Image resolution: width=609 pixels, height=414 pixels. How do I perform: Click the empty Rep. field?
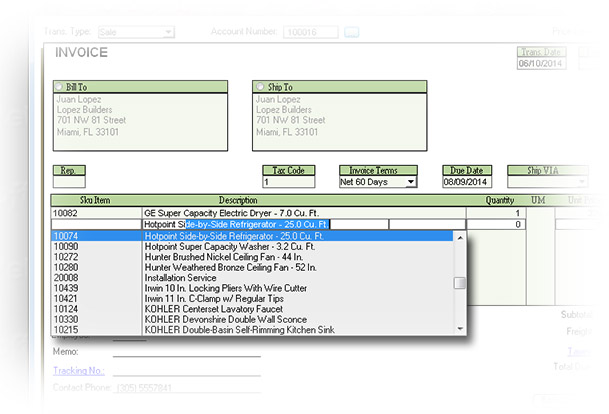coord(69,182)
